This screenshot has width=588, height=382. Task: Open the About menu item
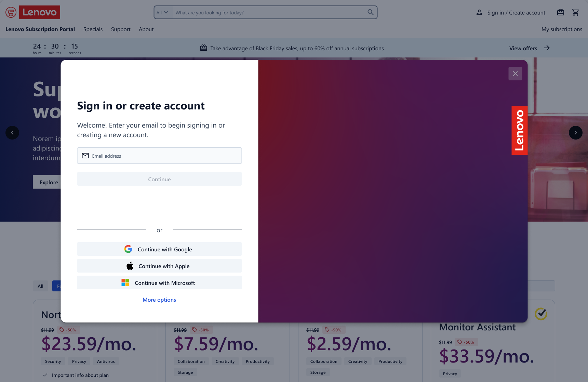coord(146,29)
